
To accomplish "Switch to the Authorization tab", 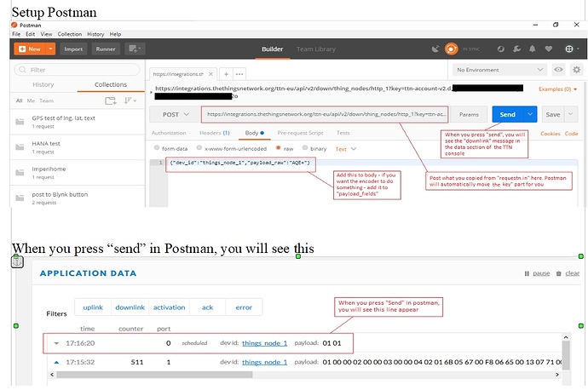I will coord(169,133).
